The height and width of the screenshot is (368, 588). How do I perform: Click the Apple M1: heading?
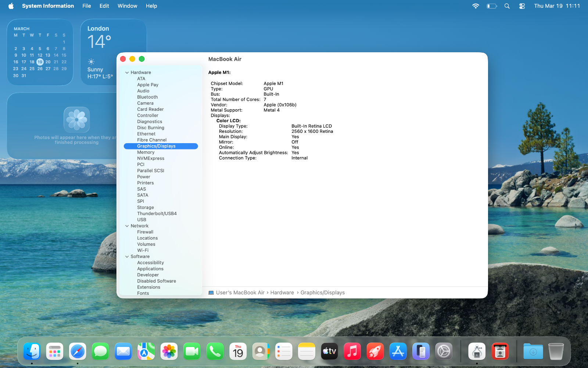click(219, 72)
